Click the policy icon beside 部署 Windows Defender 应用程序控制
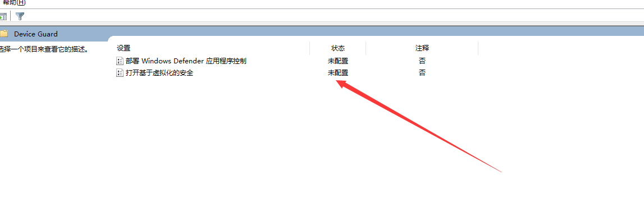Viewport: 644px width, 207px height. point(120,61)
